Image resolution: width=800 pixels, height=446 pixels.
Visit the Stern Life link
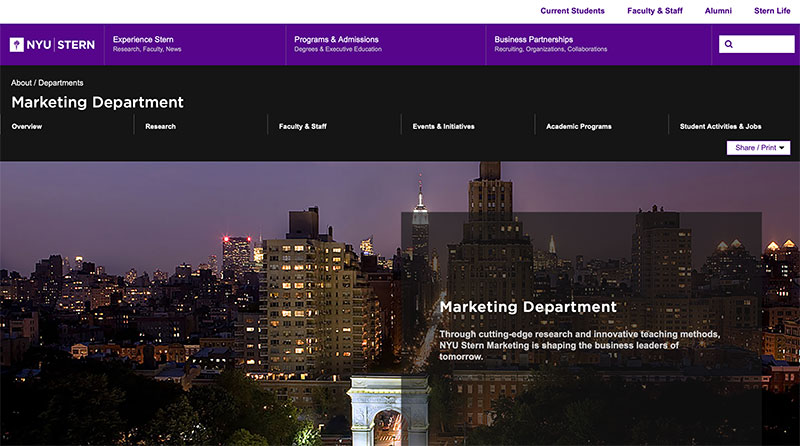click(772, 11)
